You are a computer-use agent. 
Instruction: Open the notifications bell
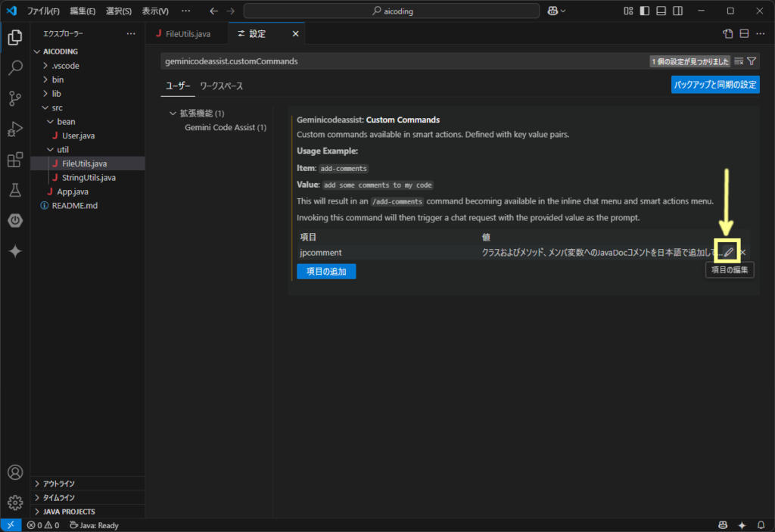(x=761, y=525)
